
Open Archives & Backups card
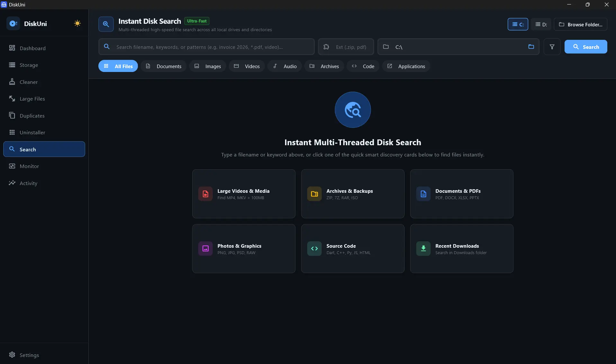point(353,194)
